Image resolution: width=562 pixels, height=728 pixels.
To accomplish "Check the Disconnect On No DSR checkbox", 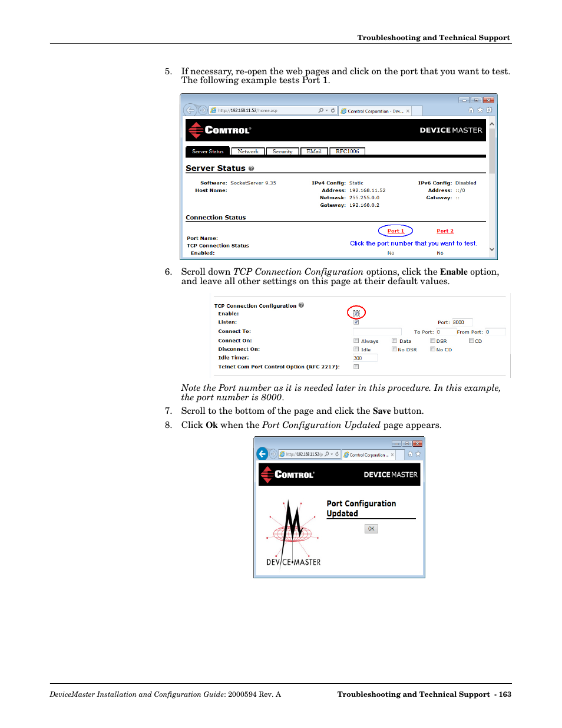I will (395, 349).
